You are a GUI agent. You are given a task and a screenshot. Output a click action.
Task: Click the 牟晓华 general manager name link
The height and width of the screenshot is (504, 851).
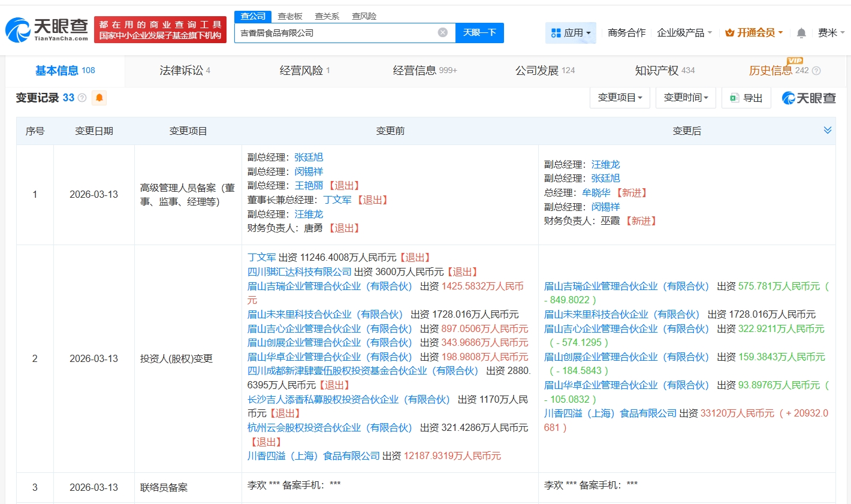(596, 193)
